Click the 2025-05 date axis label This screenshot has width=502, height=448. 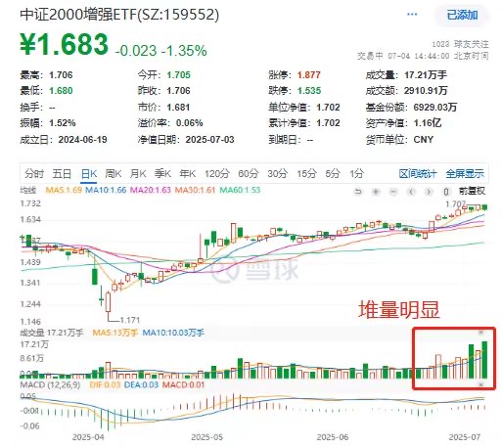coord(206,437)
